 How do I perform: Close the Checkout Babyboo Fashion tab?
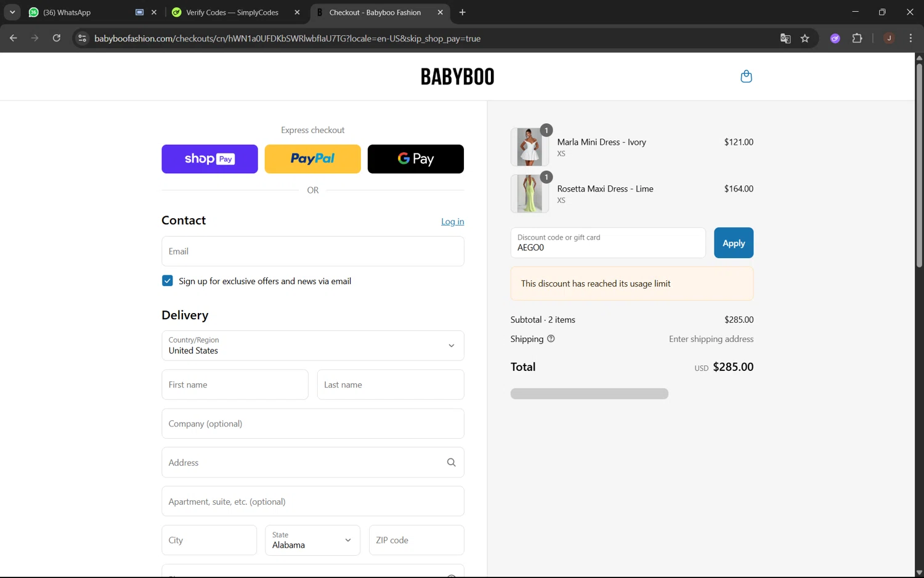440,12
